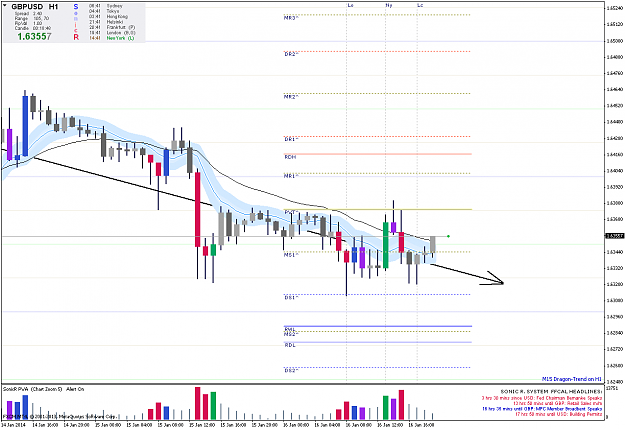This screenshot has height=429, width=625.
Task: Open the Fed Chairman Bernanke Speaks headline
Action: 542,398
